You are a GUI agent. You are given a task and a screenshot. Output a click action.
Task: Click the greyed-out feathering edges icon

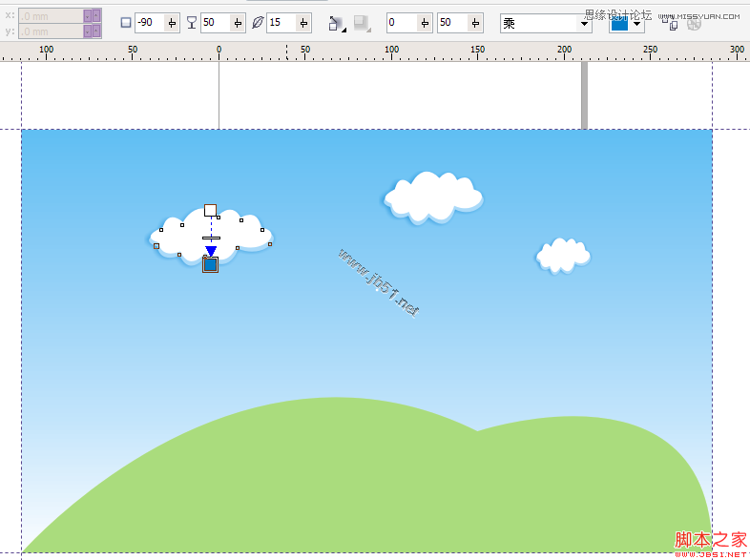point(362,23)
